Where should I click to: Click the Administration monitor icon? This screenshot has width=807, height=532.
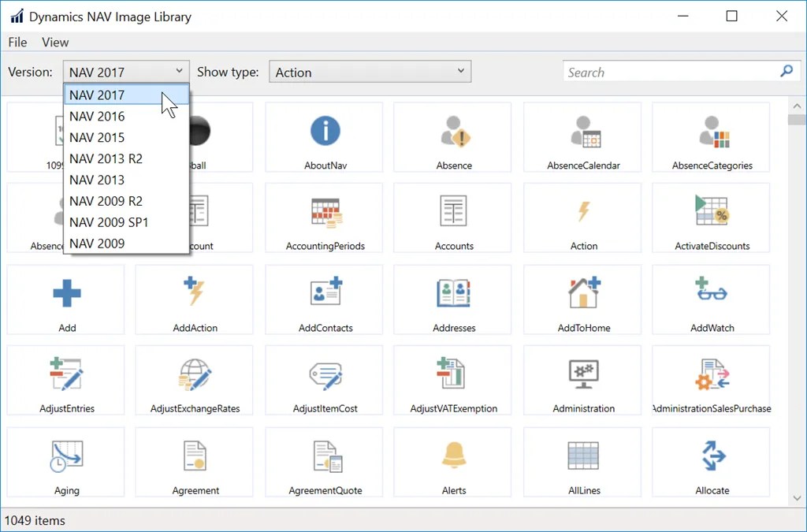click(584, 374)
